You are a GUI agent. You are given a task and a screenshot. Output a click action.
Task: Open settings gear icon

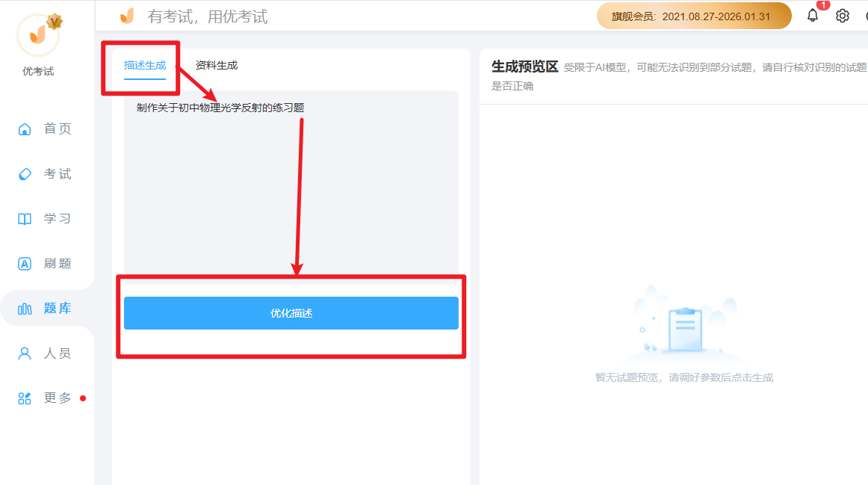coord(843,16)
